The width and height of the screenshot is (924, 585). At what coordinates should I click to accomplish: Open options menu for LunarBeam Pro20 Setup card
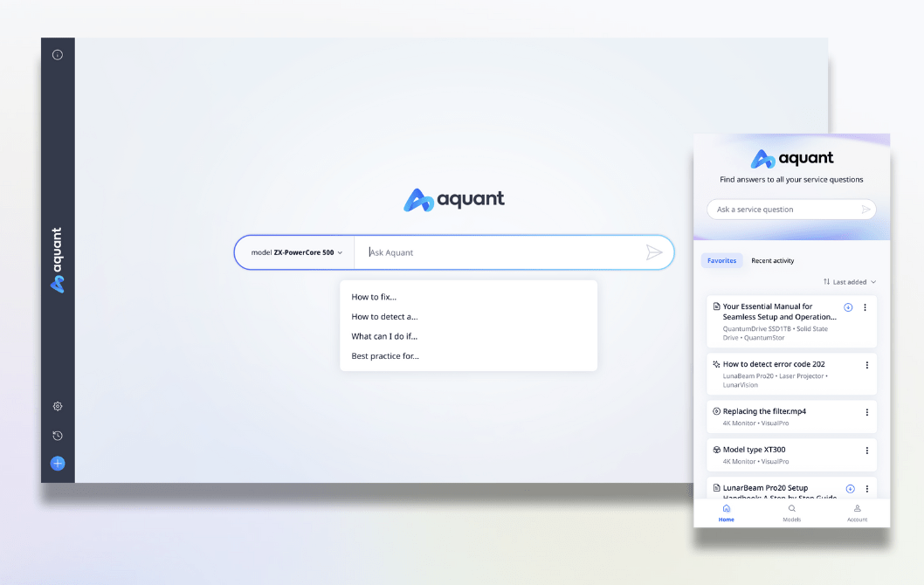867,488
